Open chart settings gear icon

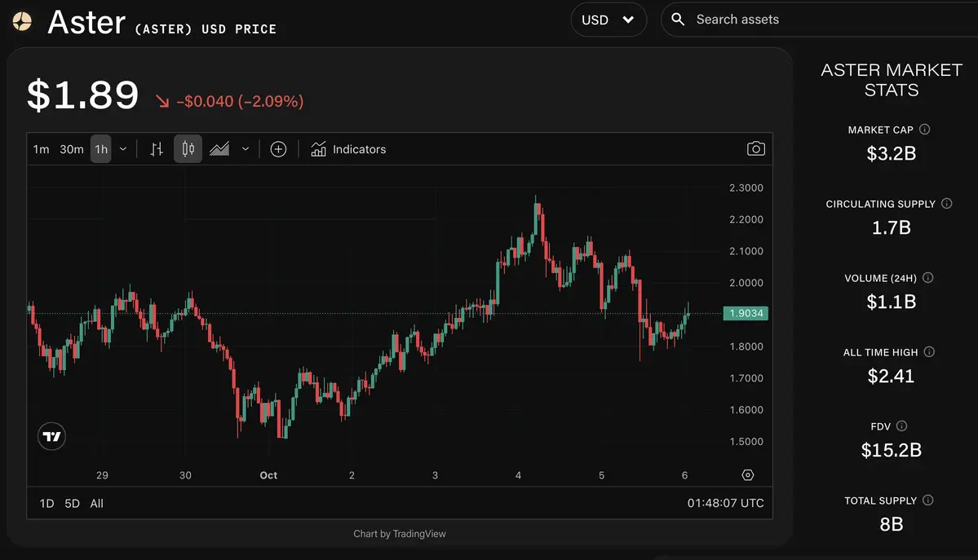coord(747,475)
